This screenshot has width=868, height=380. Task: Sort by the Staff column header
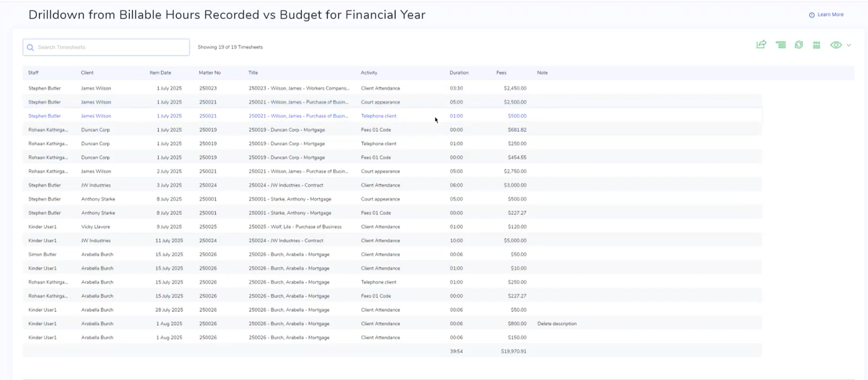(33, 73)
